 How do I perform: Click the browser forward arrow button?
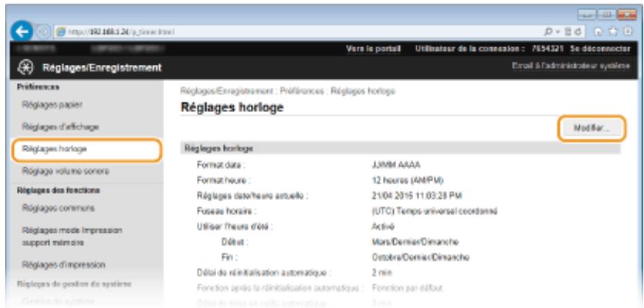pos(44,32)
